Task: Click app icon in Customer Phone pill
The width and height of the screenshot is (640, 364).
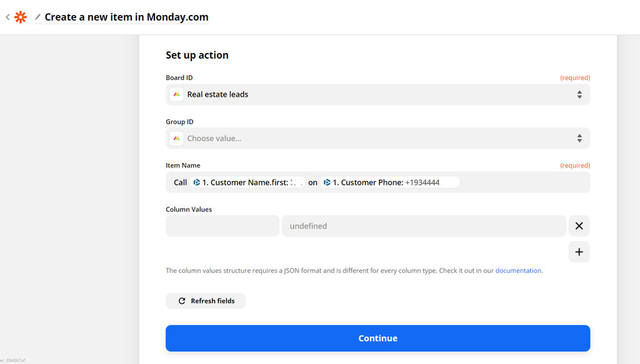Action: click(x=327, y=182)
